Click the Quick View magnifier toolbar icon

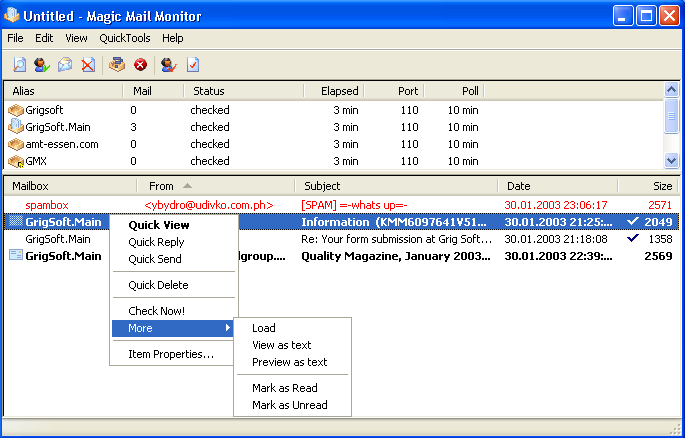19,65
